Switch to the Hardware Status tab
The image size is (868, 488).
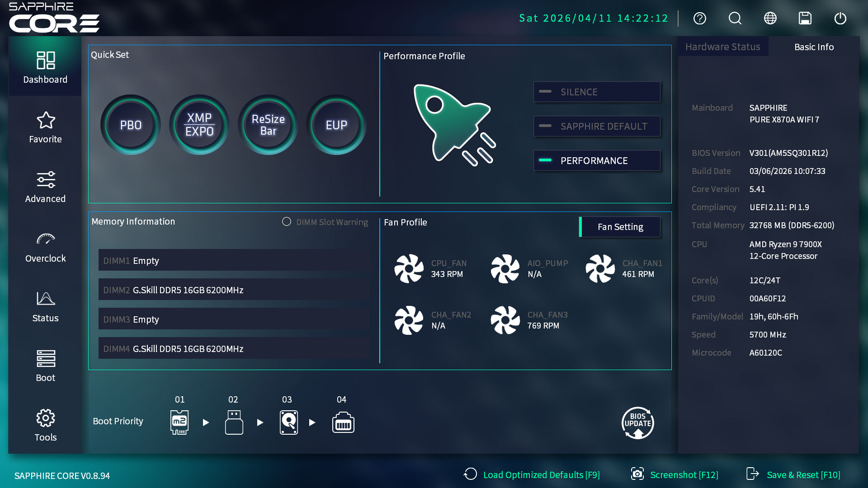[x=722, y=47]
